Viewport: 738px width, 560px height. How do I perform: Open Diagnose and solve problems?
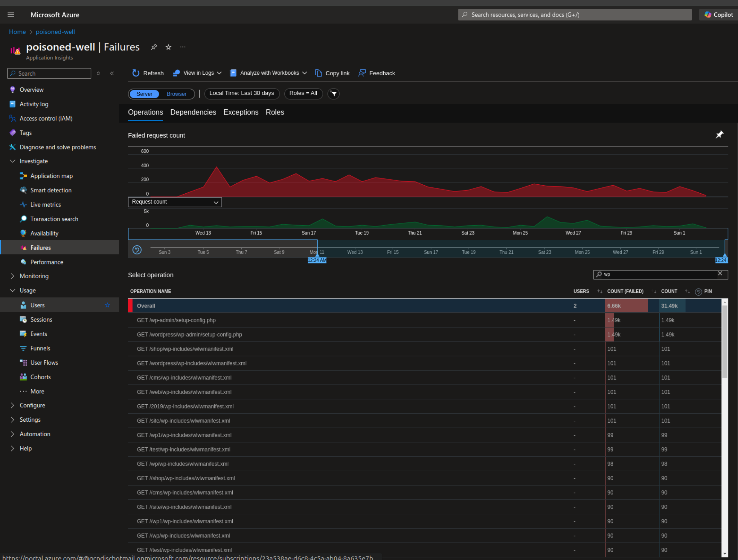57,147
